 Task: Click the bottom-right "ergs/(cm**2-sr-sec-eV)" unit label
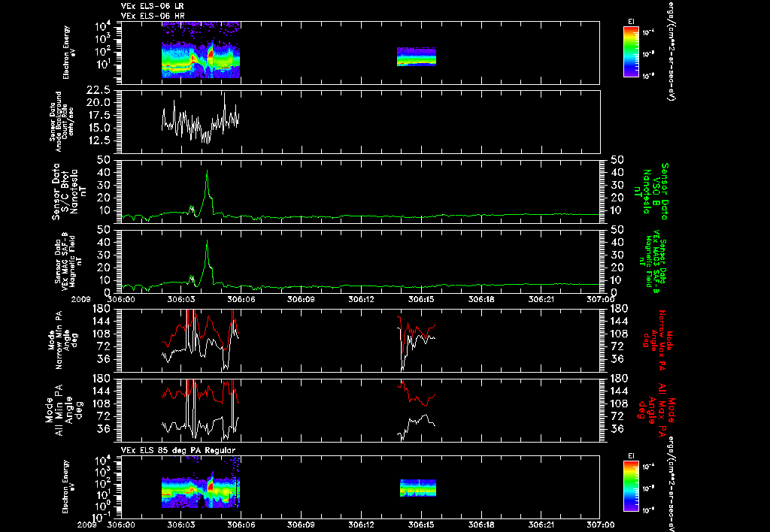[670, 483]
